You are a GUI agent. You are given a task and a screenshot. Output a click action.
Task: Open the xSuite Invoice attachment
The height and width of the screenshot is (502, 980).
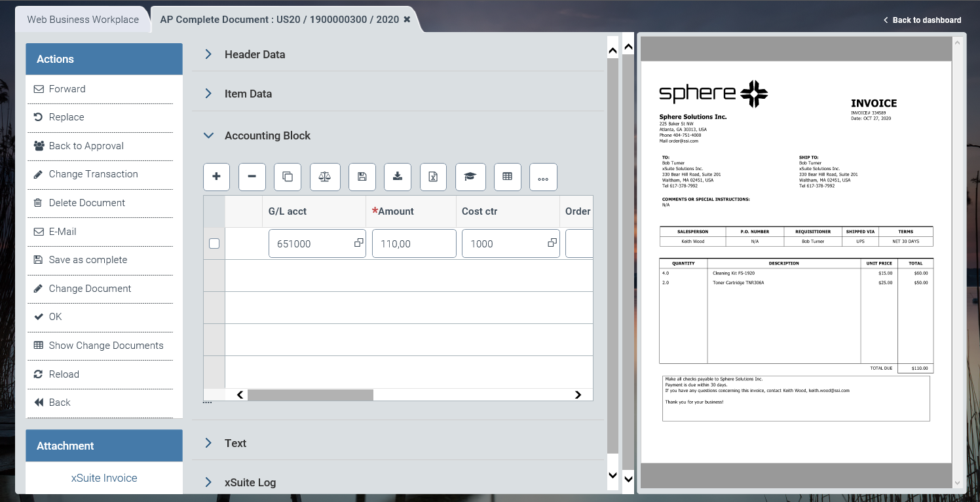(104, 478)
